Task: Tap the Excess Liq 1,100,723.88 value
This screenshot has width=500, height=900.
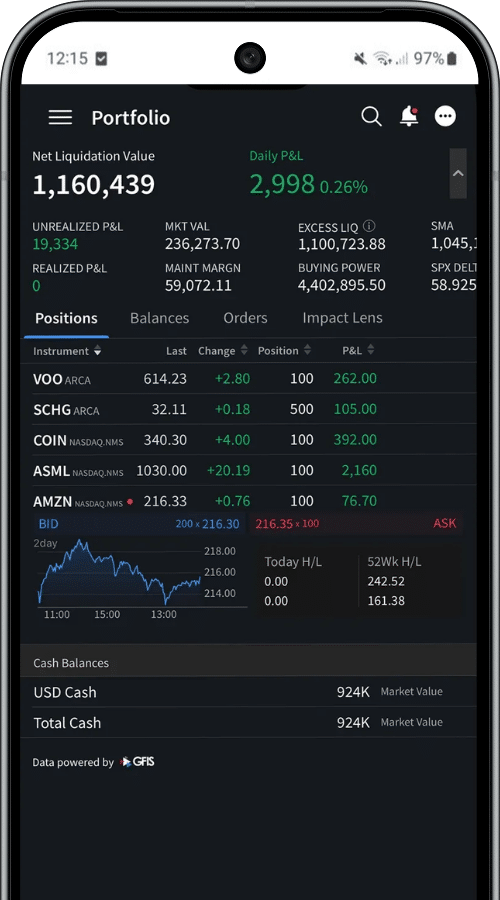Action: (x=342, y=244)
